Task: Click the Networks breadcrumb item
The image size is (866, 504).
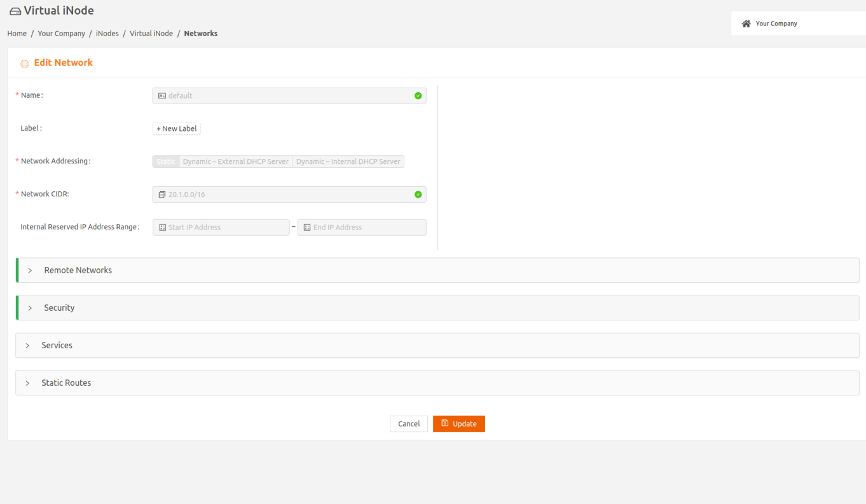Action: point(201,34)
